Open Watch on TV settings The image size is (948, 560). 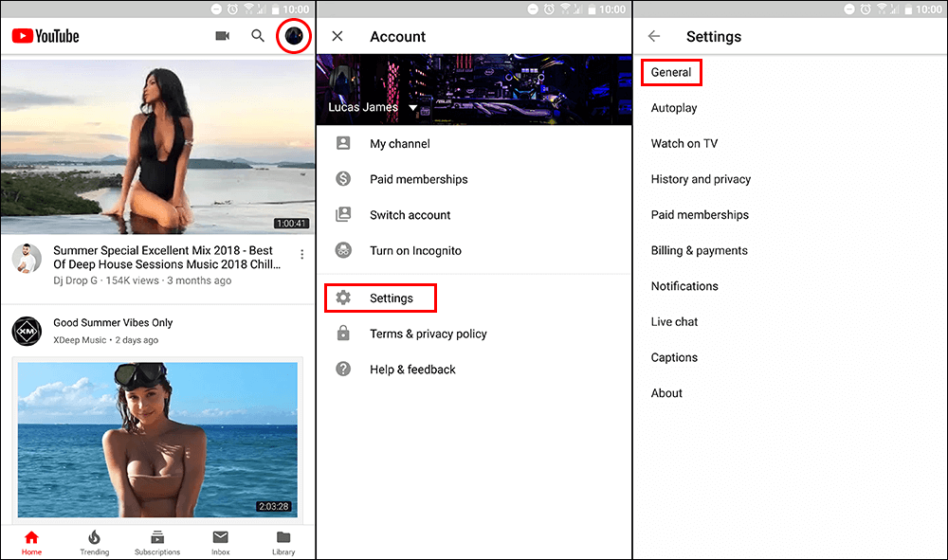point(684,144)
